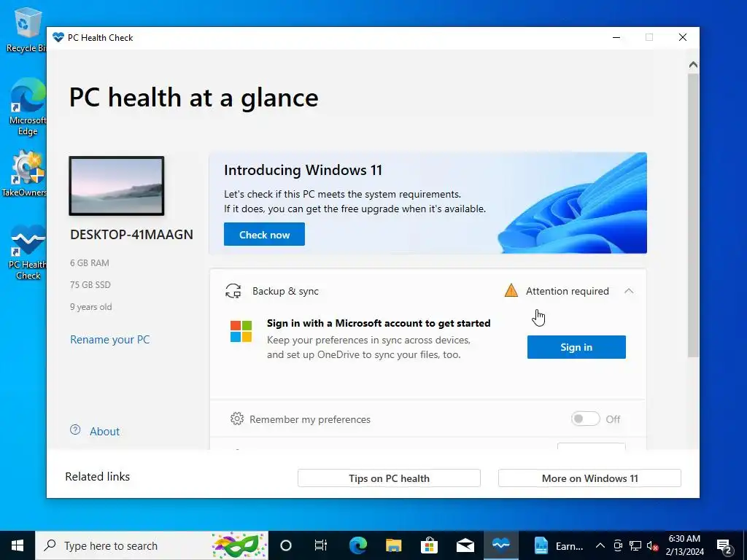Open the TakeOwnership desktop shortcut
747x560 pixels.
(x=25, y=174)
